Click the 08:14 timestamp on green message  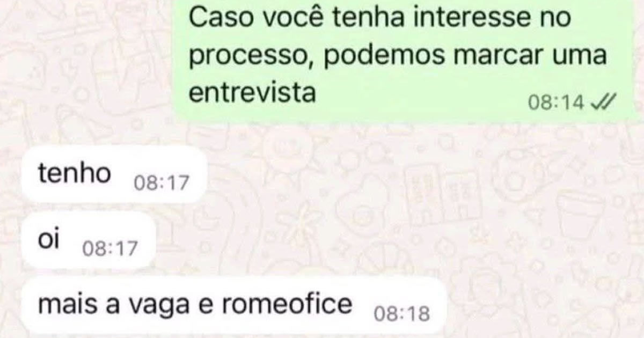pos(555,103)
